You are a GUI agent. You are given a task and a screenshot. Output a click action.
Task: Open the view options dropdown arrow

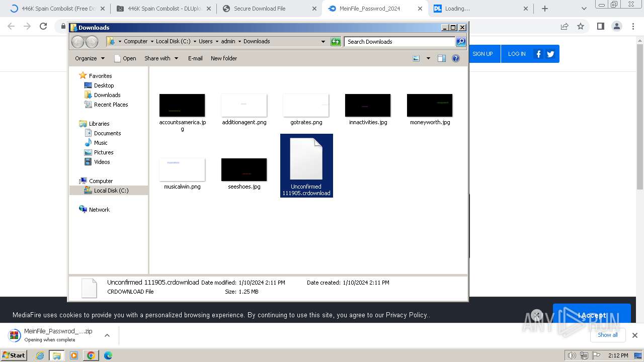(428, 58)
